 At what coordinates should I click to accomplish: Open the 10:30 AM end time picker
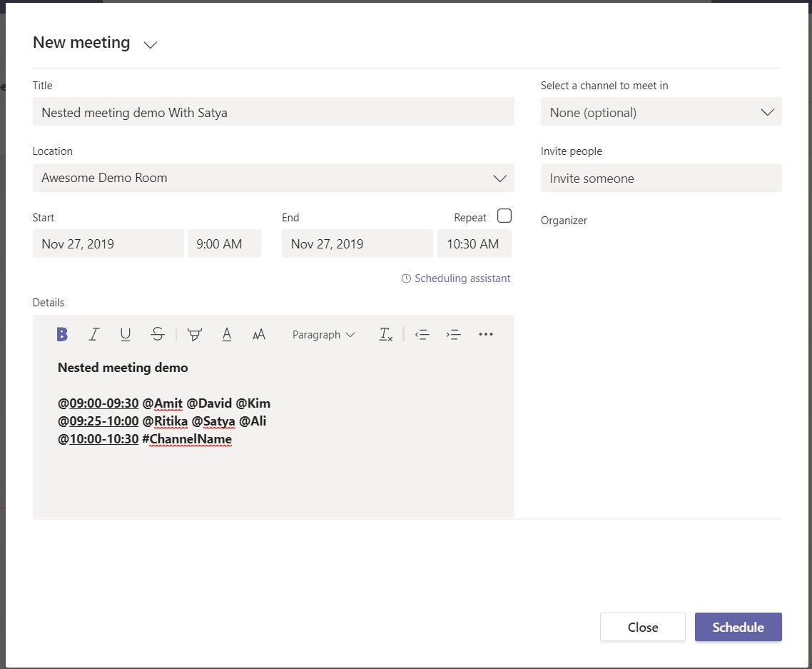(x=474, y=243)
